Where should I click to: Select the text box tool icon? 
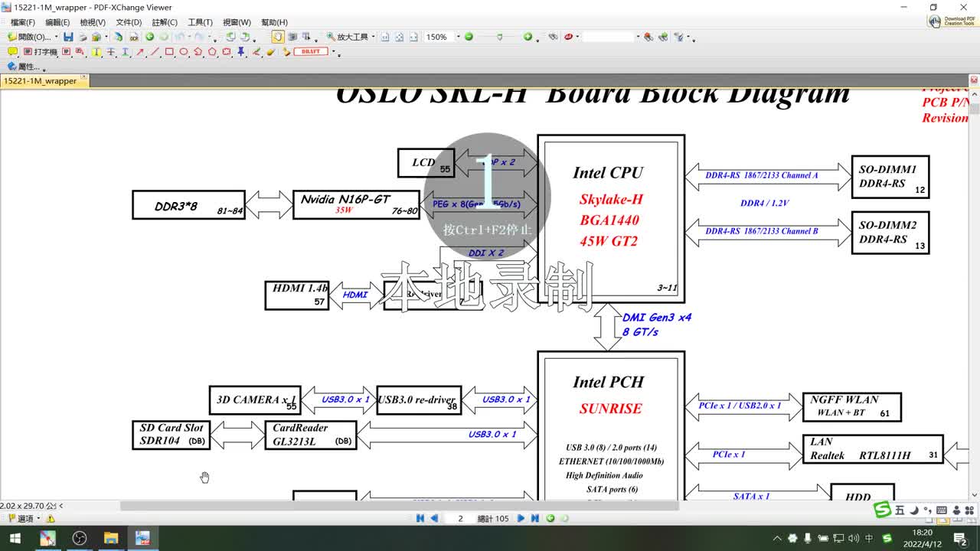[66, 52]
